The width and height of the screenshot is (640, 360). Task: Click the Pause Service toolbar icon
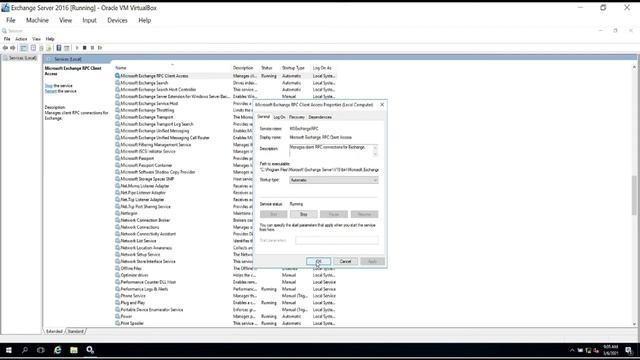point(92,48)
